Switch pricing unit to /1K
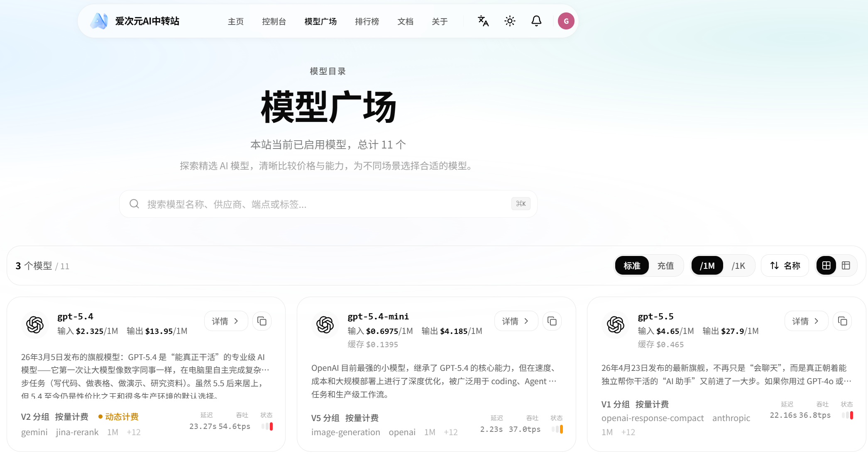The image size is (868, 458). tap(738, 266)
